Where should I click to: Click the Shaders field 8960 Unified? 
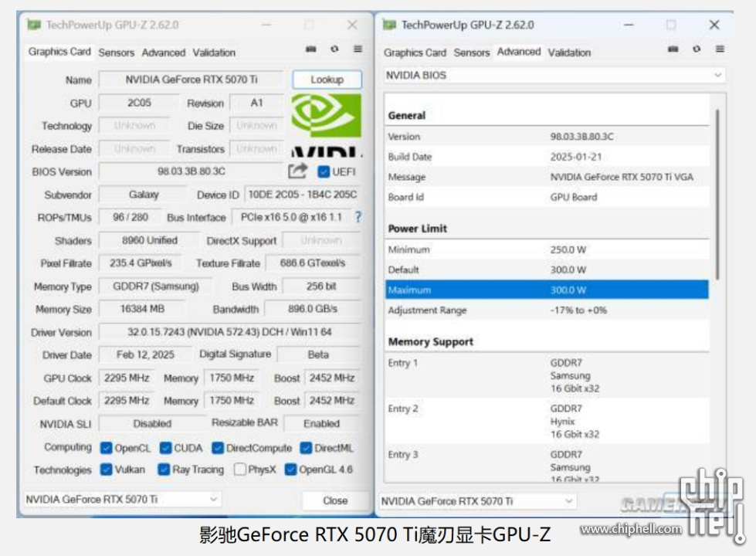150,240
